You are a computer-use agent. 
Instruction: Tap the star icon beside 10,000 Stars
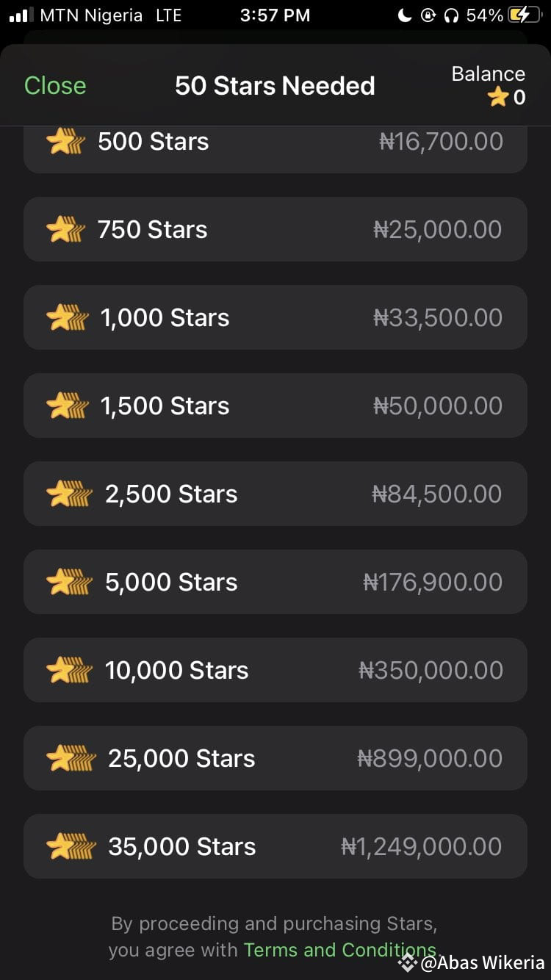(x=69, y=671)
